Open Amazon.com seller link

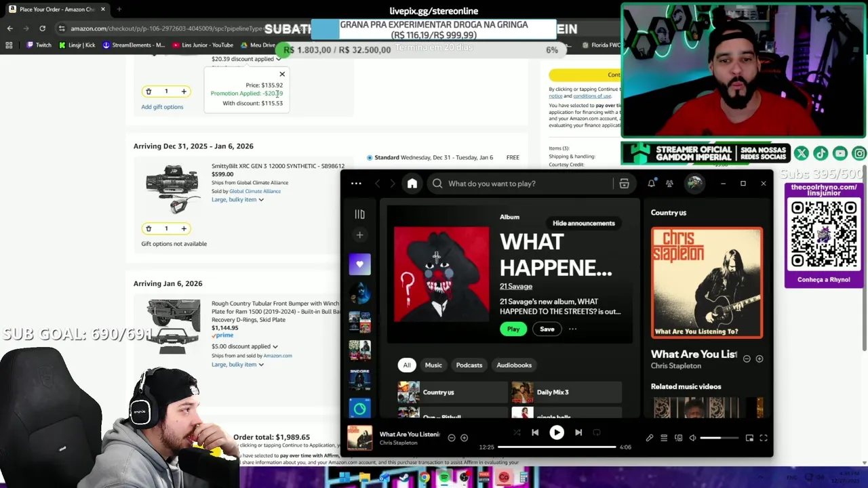[277, 356]
